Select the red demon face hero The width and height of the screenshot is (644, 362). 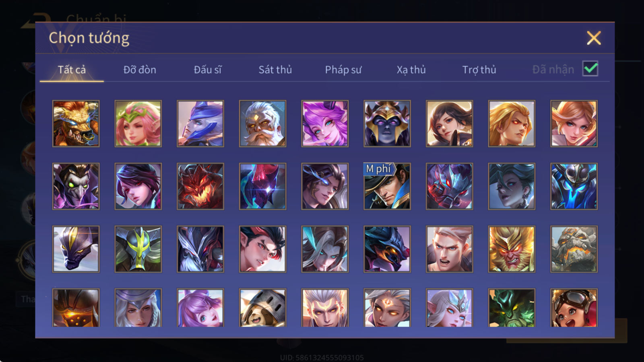pos(200,186)
